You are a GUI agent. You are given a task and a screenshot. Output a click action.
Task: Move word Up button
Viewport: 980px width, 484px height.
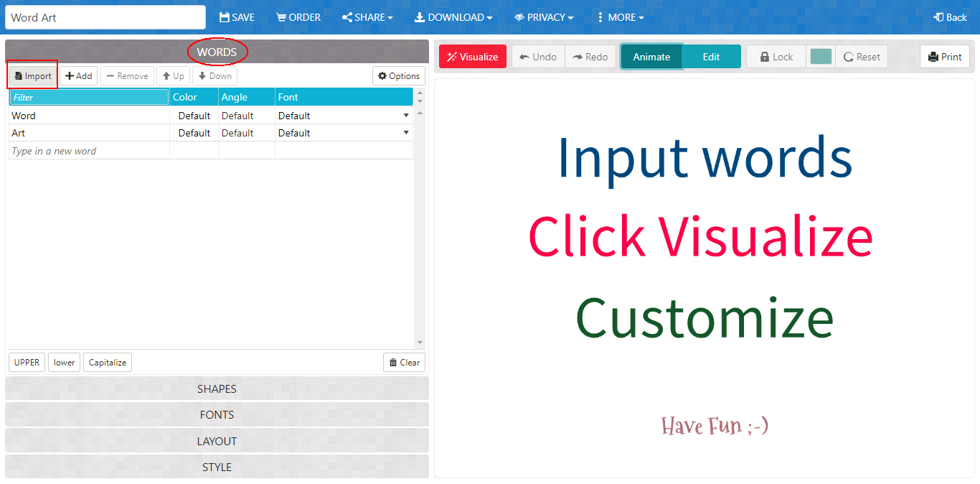[173, 75]
